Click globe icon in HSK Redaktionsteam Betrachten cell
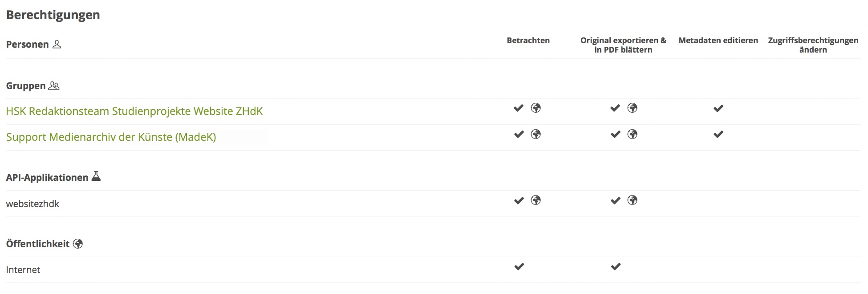 [536, 108]
